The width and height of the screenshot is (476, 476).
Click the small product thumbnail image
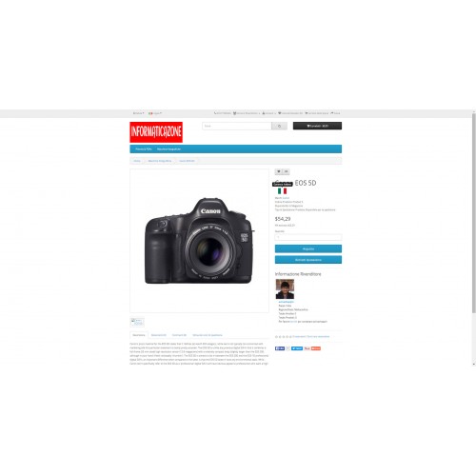[137, 323]
